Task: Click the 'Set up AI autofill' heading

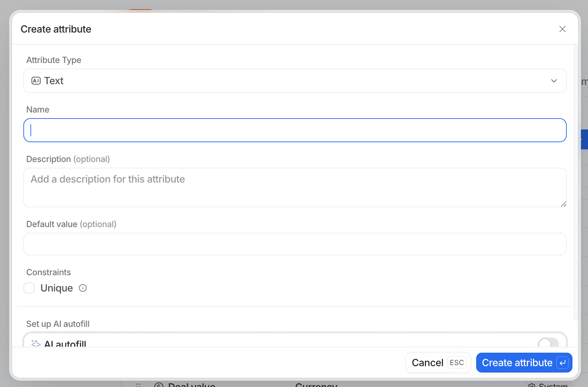Action: pyautogui.click(x=58, y=324)
